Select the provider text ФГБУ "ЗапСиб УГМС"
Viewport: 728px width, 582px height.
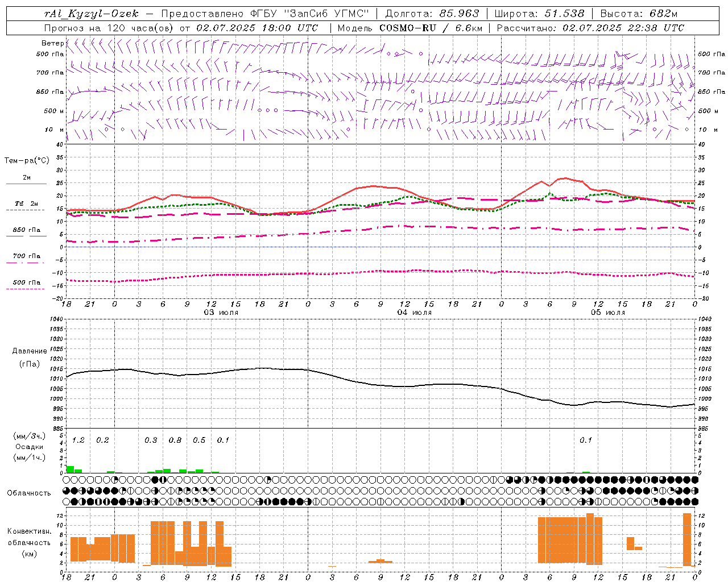[x=309, y=14]
